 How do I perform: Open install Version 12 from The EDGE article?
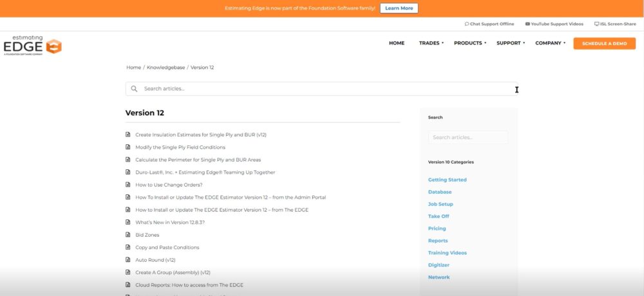(222, 210)
